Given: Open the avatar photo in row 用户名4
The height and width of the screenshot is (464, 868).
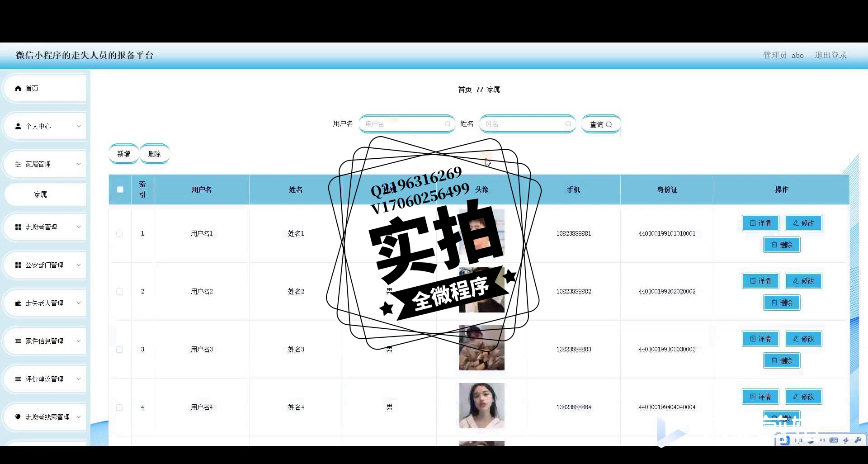Looking at the screenshot, I should click(482, 406).
